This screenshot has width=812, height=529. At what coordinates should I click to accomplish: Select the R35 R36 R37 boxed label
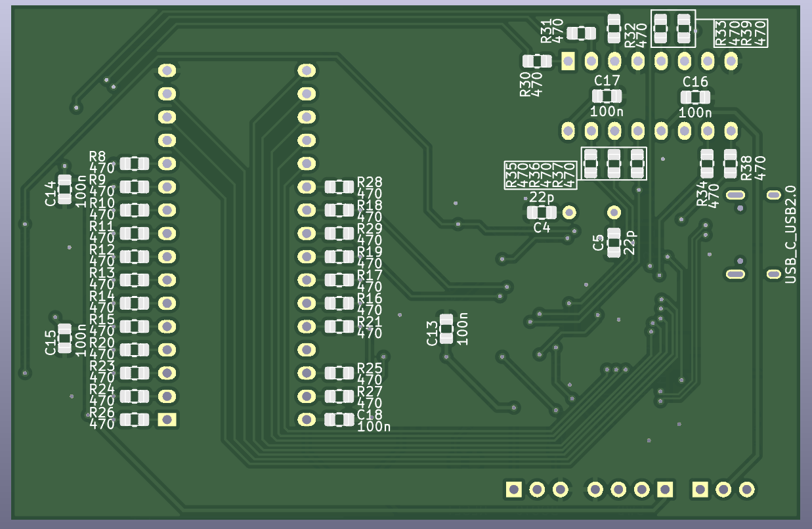click(540, 175)
